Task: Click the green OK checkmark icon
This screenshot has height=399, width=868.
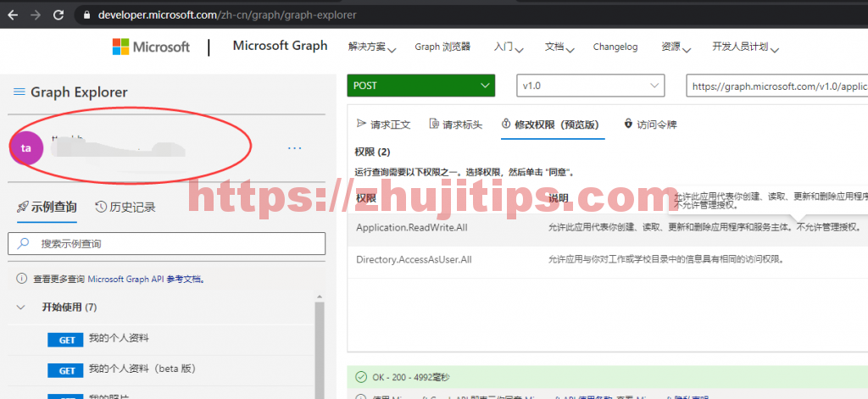Action: (361, 377)
